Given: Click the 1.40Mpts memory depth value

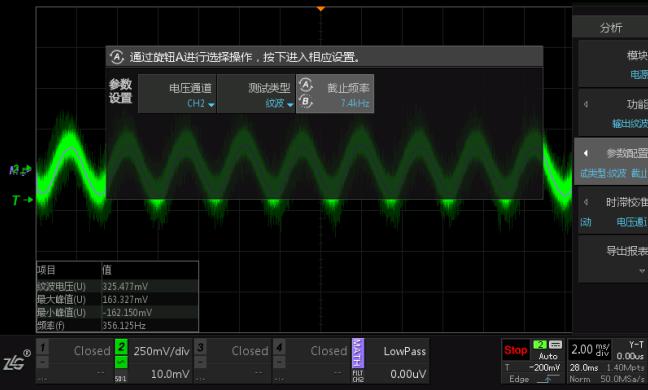Looking at the screenshot, I should tap(625, 368).
